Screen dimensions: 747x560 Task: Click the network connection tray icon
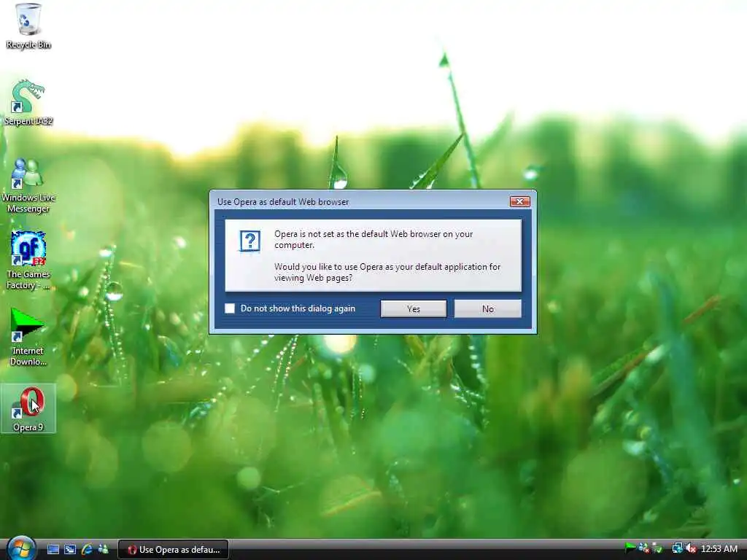tap(677, 548)
